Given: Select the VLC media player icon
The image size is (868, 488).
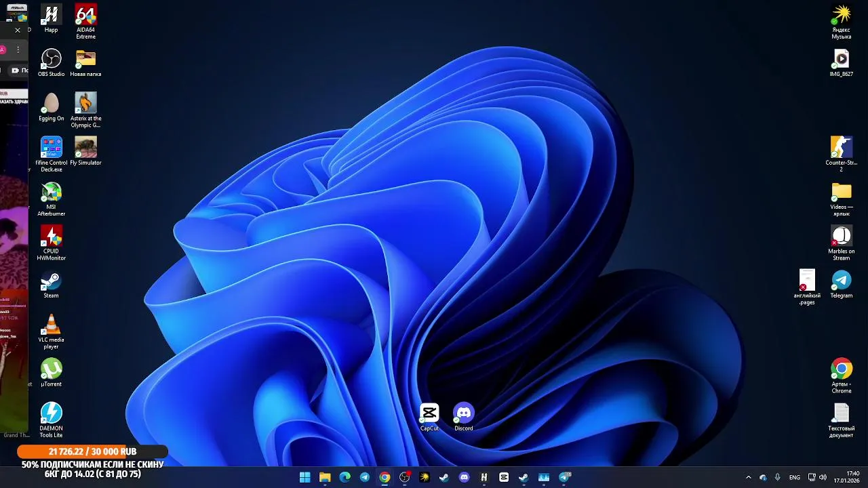Looking at the screenshot, I should (52, 331).
